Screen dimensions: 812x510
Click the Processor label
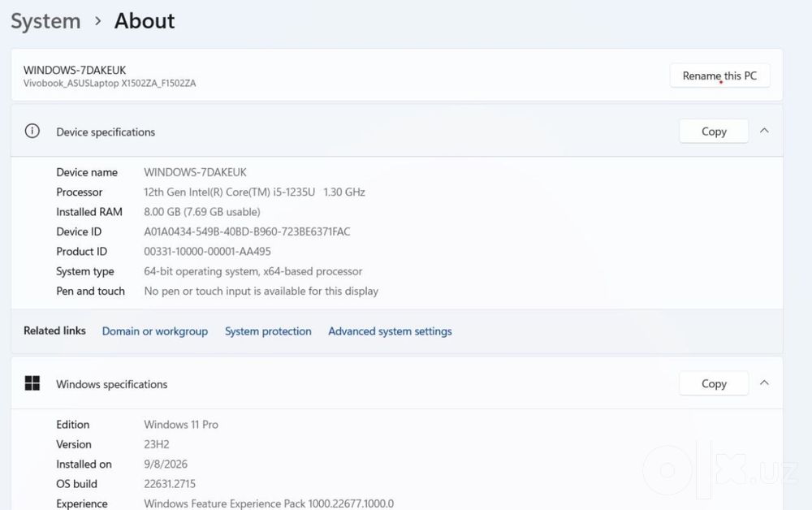point(80,192)
